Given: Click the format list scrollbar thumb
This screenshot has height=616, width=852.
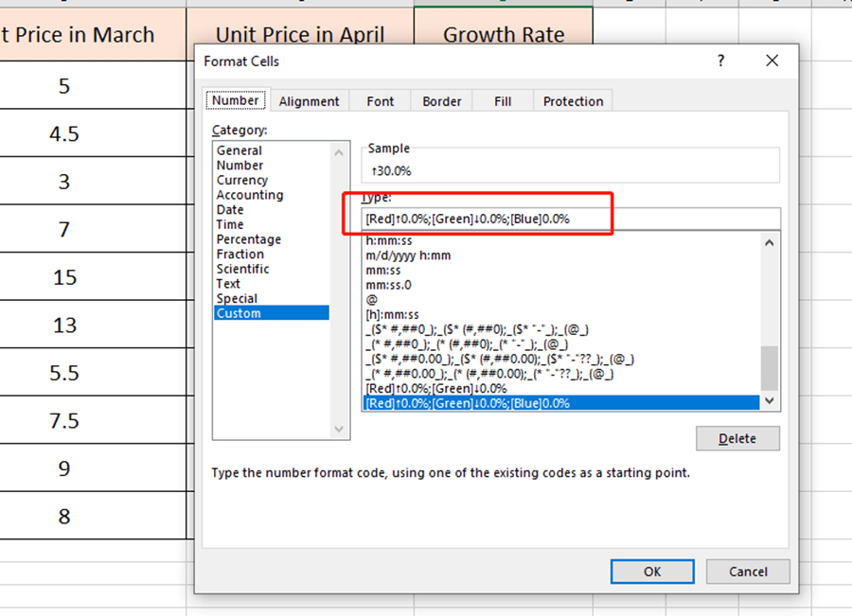Looking at the screenshot, I should (x=770, y=368).
